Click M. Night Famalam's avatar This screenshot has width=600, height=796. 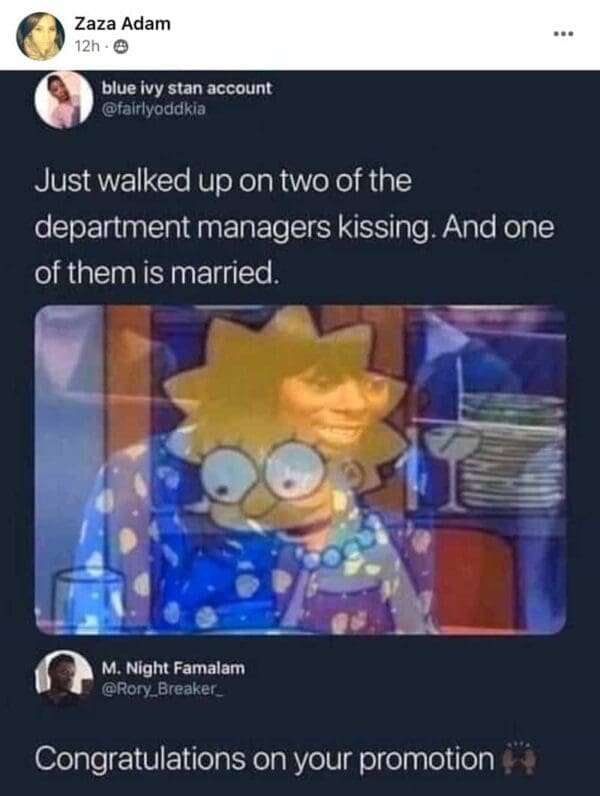[x=64, y=678]
